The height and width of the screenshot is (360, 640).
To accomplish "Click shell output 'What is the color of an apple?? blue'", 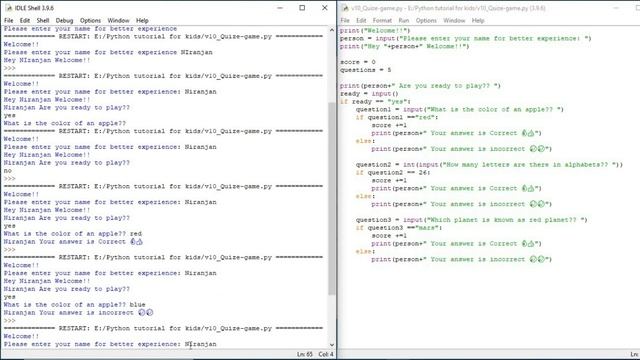I will (x=75, y=304).
